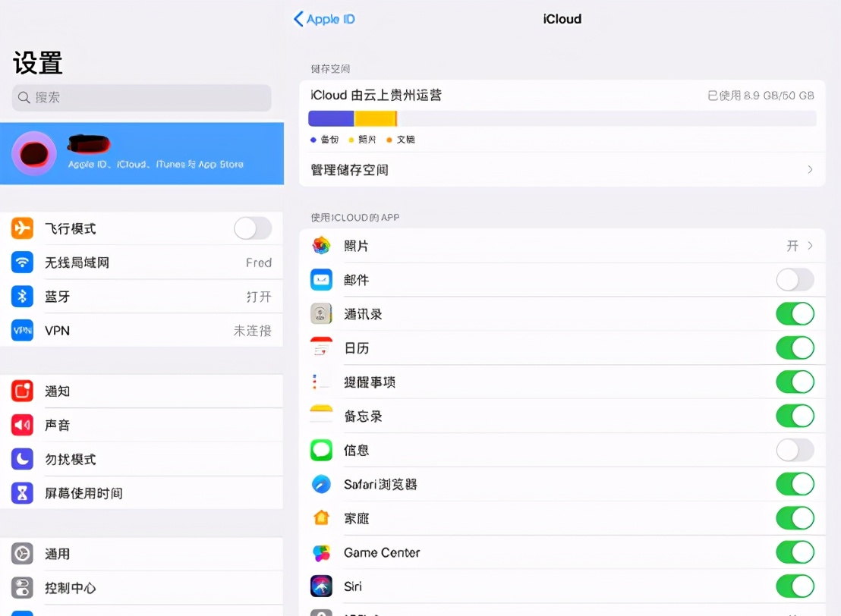Tap the Apple ID back chevron
The width and height of the screenshot is (841, 616).
tap(298, 19)
